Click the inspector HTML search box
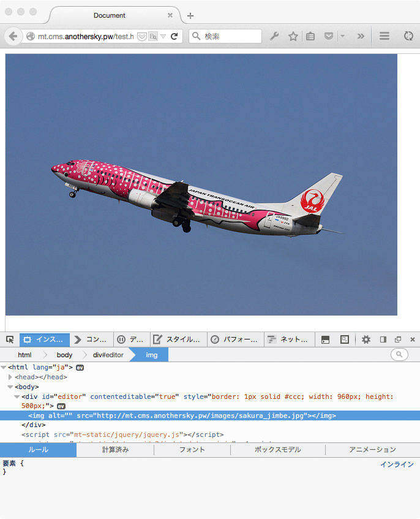Viewport: 420px width, 519px height. pyautogui.click(x=399, y=355)
